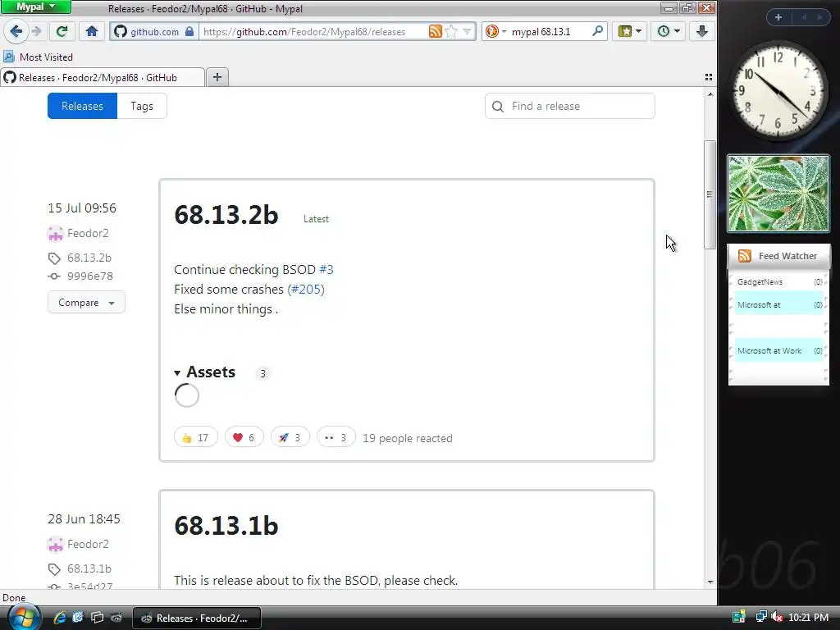Focus the address bar URL field

coord(313,32)
